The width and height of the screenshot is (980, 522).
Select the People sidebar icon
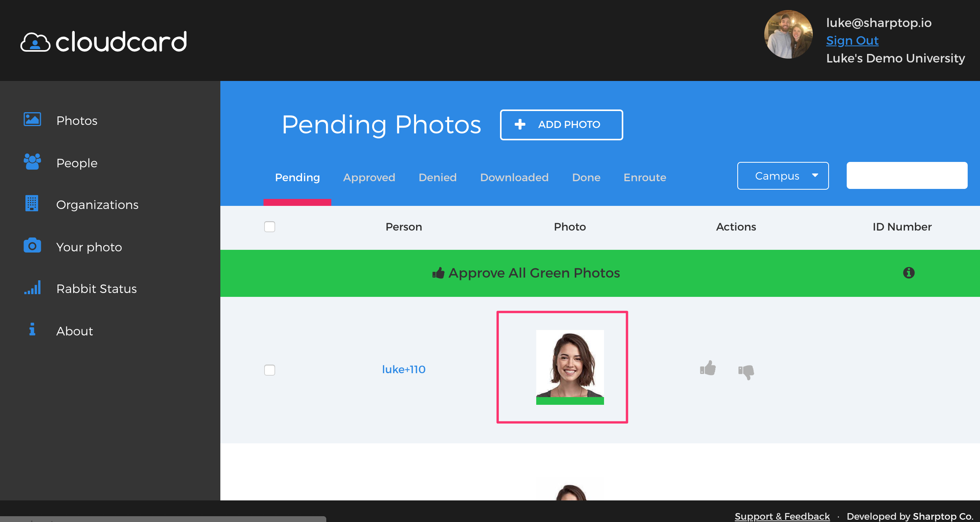tap(32, 162)
